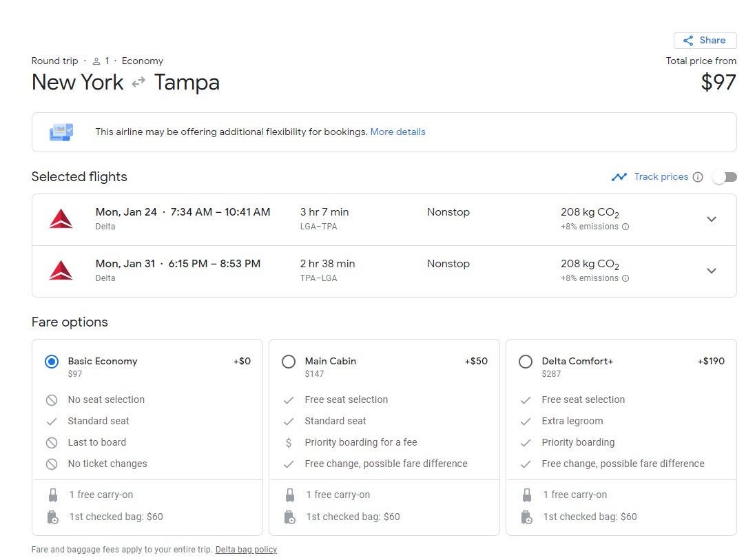Enable the Track prices toggle

pos(724,177)
